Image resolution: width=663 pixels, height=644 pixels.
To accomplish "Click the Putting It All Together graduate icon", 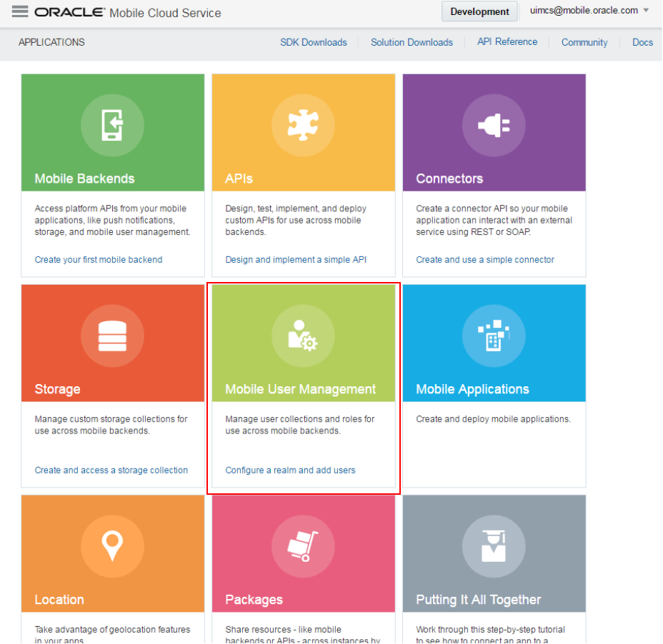I will tap(494, 546).
